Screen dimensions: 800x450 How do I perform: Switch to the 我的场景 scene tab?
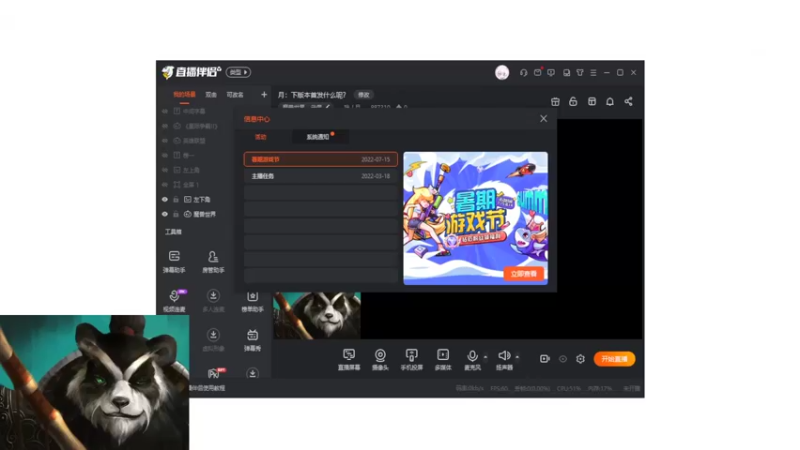tap(184, 95)
